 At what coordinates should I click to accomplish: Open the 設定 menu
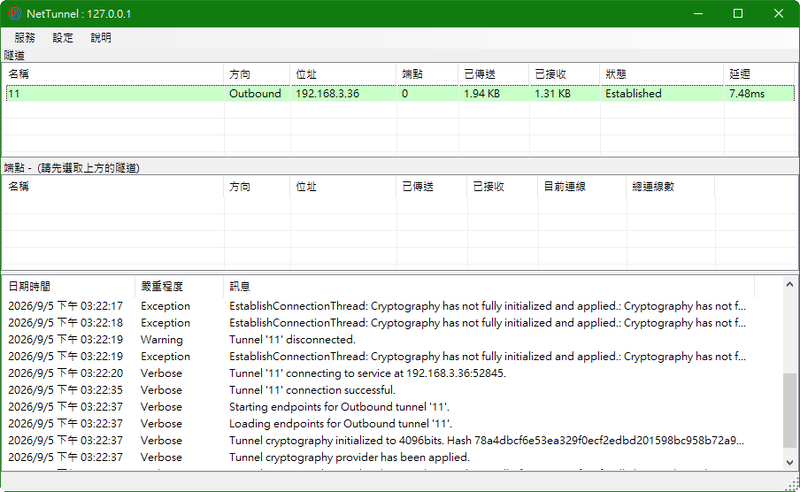pos(63,38)
